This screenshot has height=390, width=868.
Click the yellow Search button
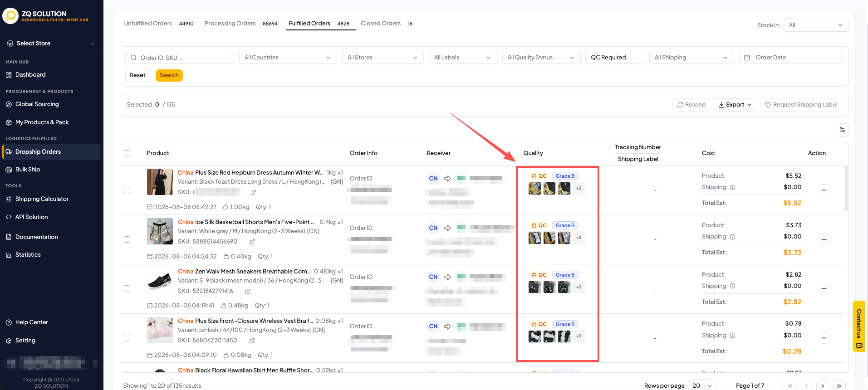pos(169,75)
